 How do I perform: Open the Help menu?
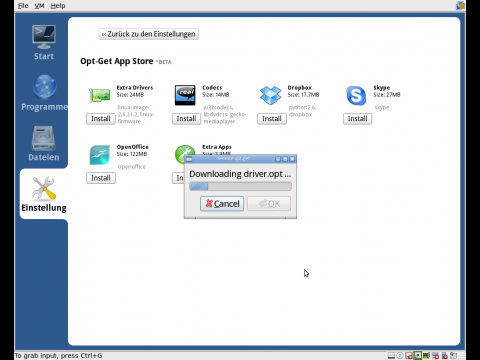58,6
